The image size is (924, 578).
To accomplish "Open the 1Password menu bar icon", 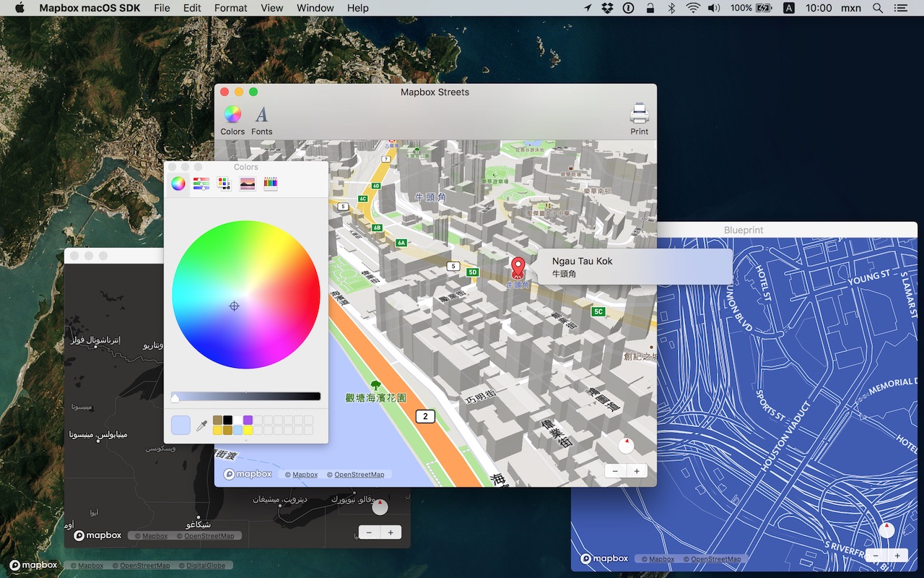I will click(x=629, y=8).
